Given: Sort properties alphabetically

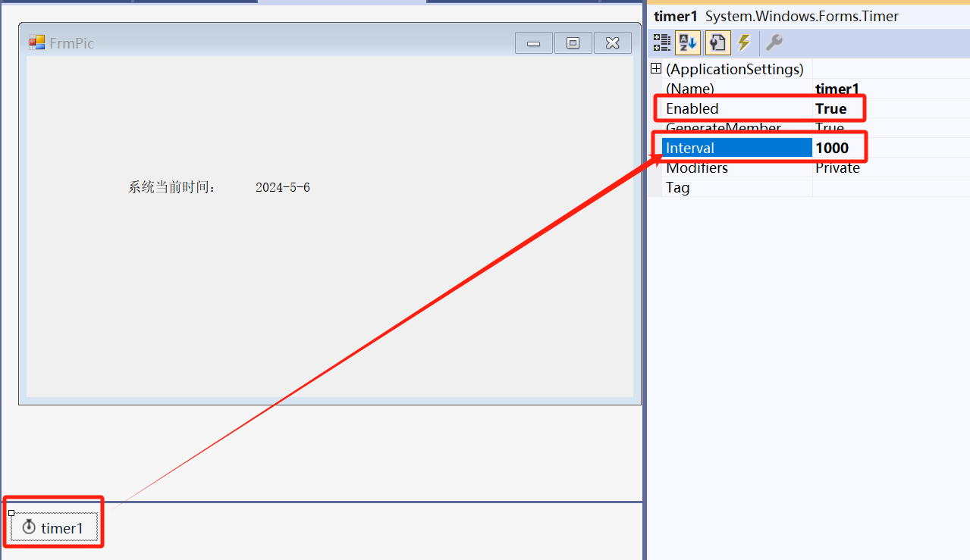Looking at the screenshot, I should 687,42.
